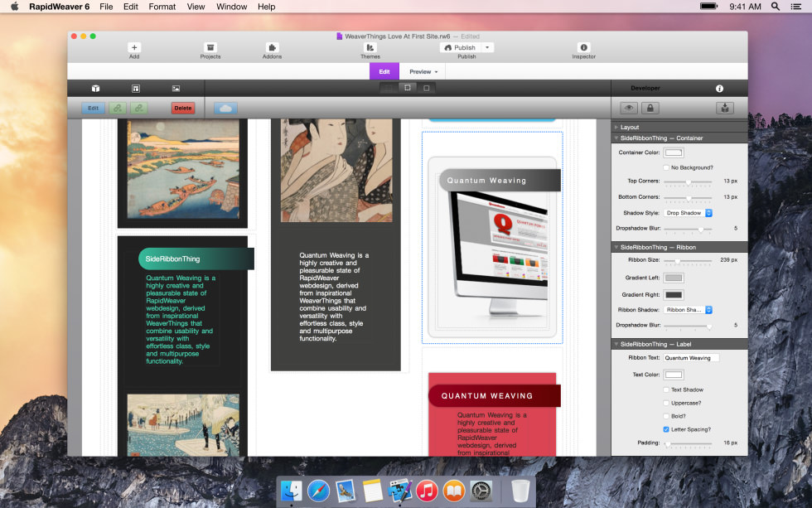Open the View menu
The height and width of the screenshot is (508, 812).
pos(196,7)
